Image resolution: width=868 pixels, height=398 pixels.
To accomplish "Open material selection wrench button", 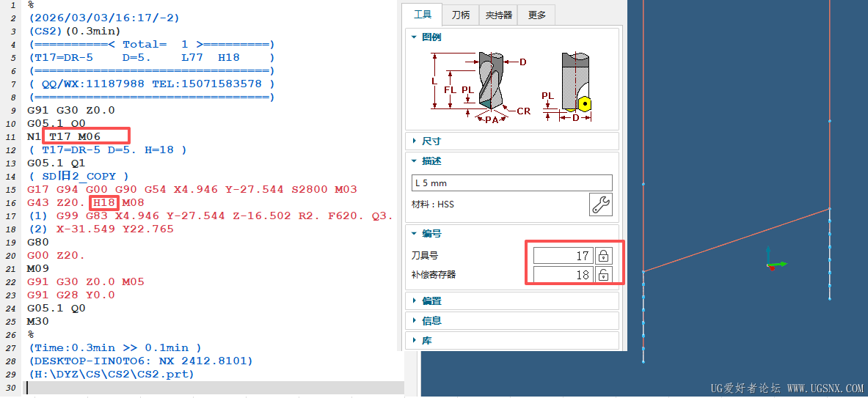I will pyautogui.click(x=601, y=204).
